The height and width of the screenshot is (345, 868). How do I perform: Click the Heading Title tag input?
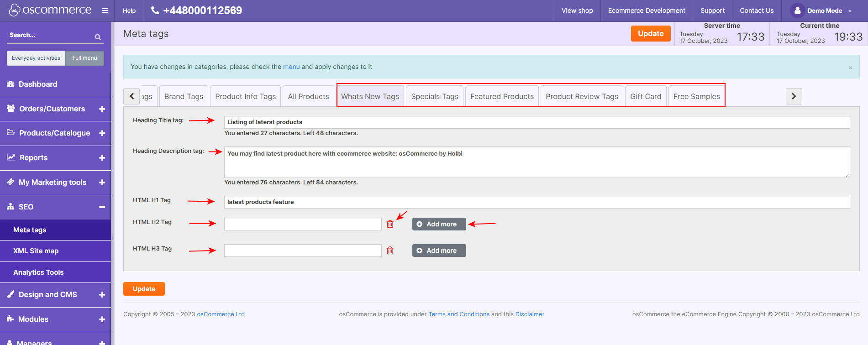tap(537, 122)
